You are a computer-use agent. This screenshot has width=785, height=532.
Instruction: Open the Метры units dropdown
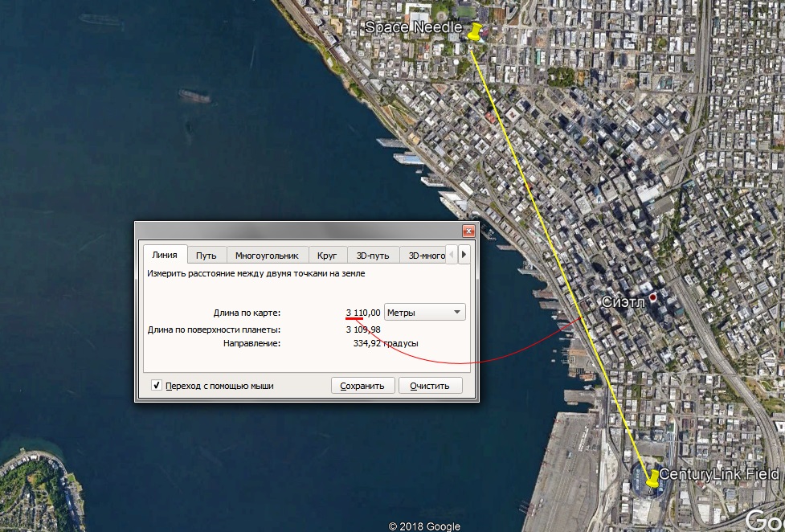click(x=424, y=312)
